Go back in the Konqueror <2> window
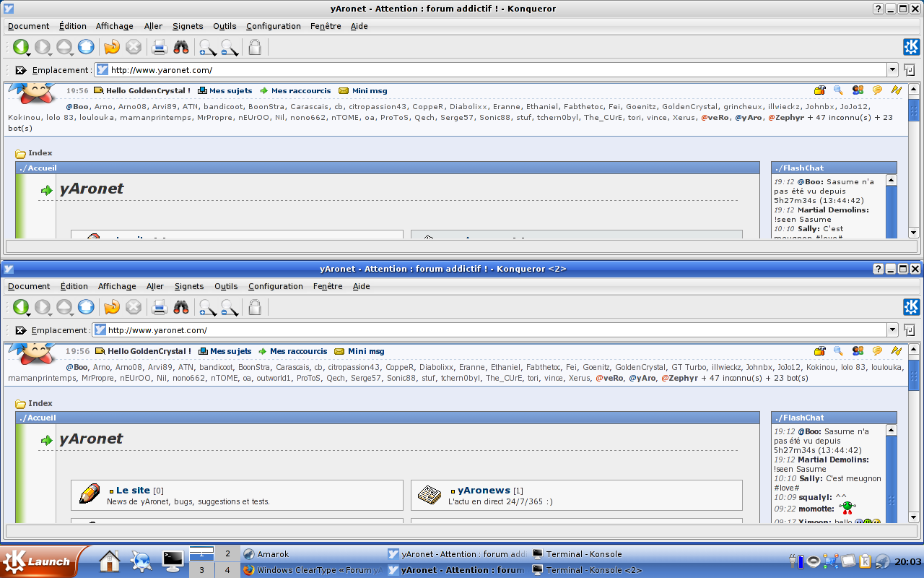The image size is (924, 578). click(x=20, y=307)
